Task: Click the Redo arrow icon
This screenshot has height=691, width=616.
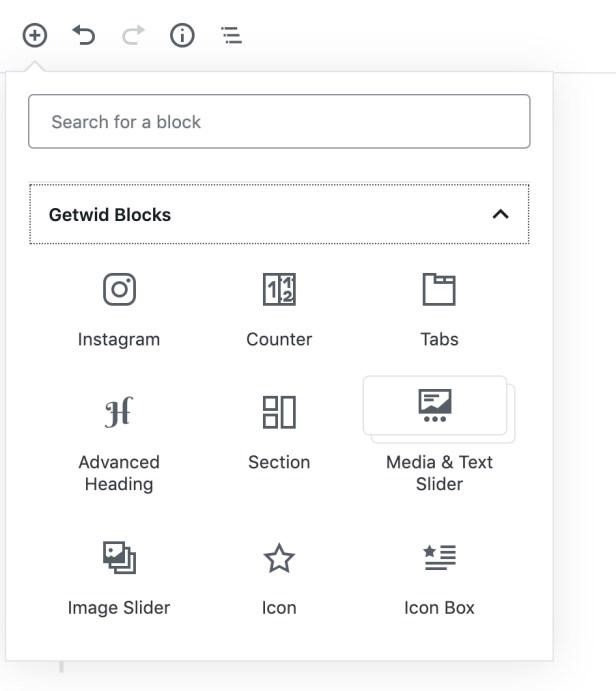Action: [x=133, y=35]
